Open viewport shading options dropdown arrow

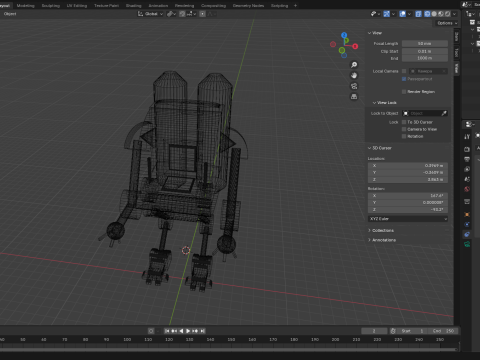pyautogui.click(x=454, y=14)
